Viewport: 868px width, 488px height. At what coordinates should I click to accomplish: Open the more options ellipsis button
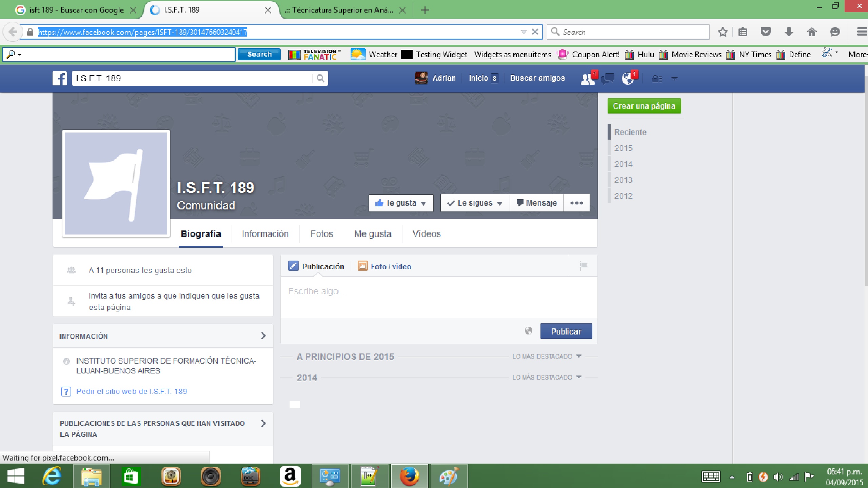(576, 203)
